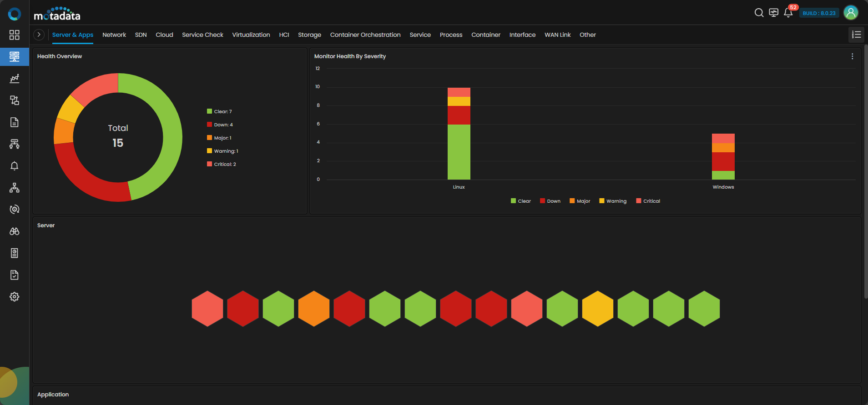The width and height of the screenshot is (868, 405).
Task: Open the settings gear in sidebar
Action: [x=15, y=297]
